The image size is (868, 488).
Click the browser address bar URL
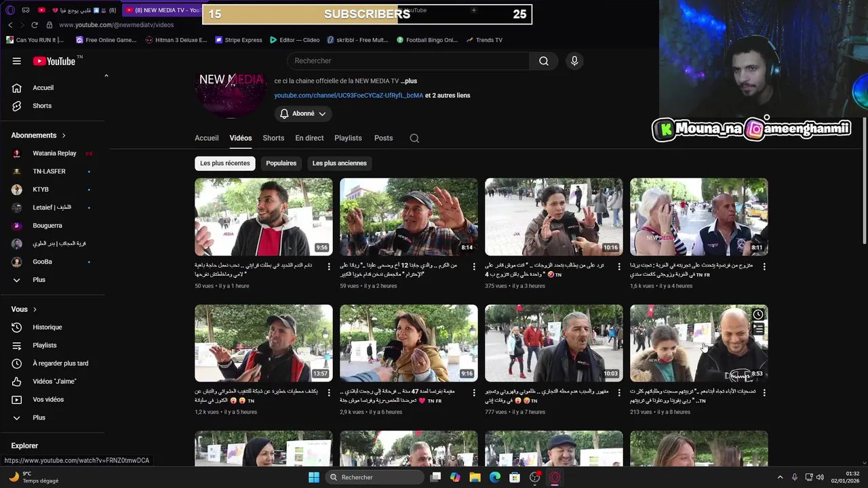click(117, 25)
